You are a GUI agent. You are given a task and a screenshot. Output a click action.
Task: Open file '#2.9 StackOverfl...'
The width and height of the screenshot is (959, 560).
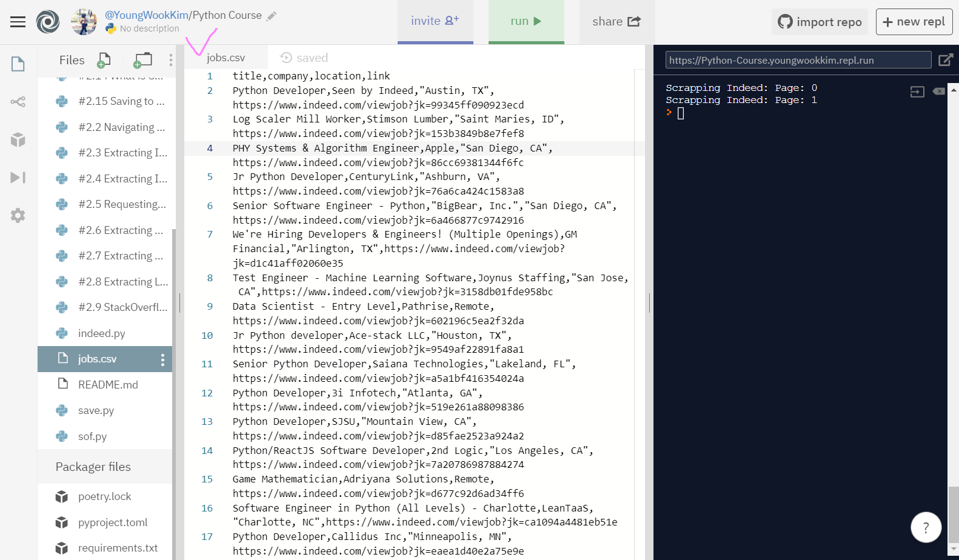pyautogui.click(x=105, y=307)
